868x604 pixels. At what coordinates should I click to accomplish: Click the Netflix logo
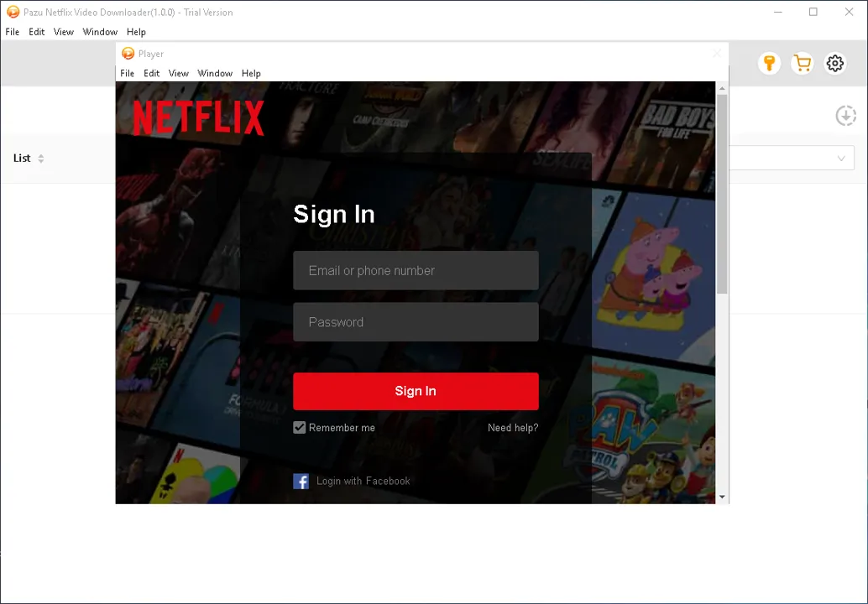click(198, 117)
